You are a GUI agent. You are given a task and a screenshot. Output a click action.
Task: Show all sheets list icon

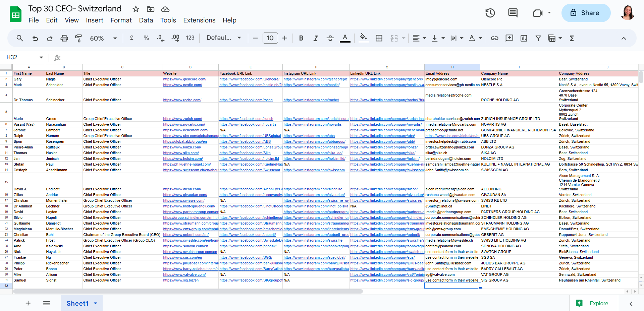coord(47,303)
